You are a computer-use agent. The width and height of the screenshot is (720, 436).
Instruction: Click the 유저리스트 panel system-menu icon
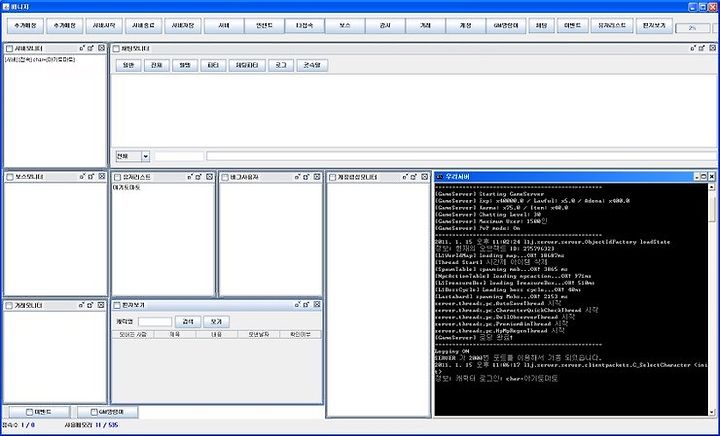117,177
